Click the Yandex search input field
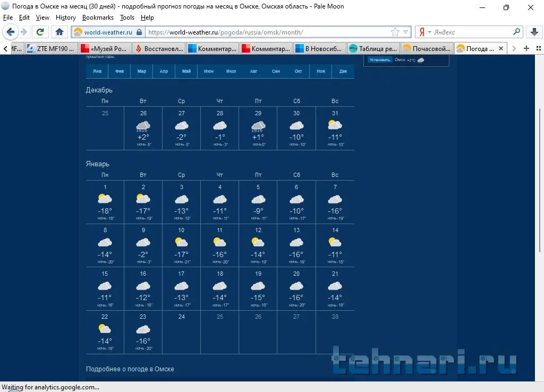The height and width of the screenshot is (392, 544). 472,32
